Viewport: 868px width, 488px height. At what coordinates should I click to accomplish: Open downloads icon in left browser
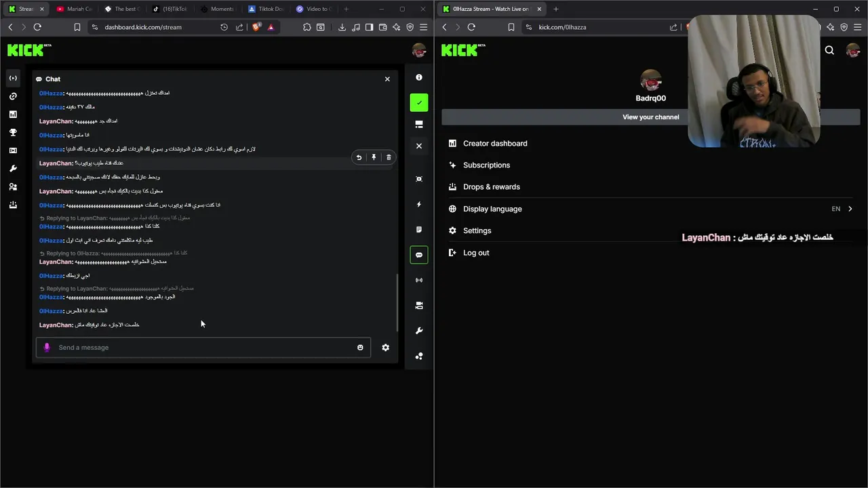pyautogui.click(x=342, y=27)
